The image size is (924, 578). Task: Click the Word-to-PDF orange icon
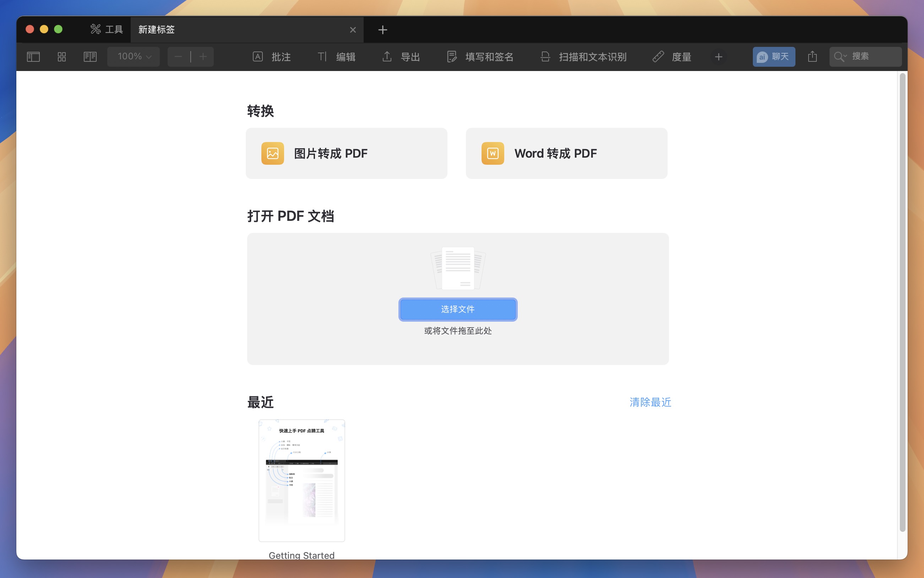pos(493,153)
